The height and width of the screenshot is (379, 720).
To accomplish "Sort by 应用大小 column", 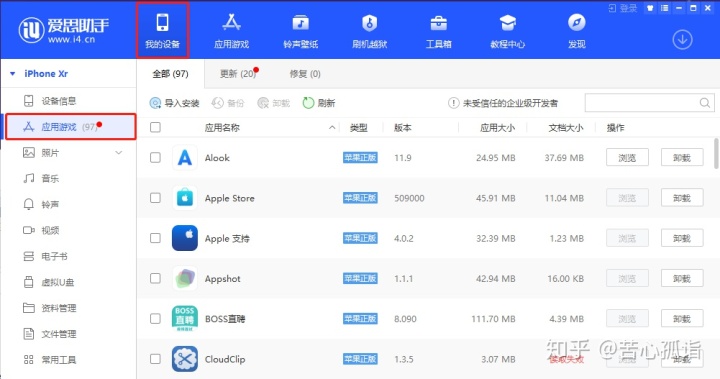I will click(x=497, y=128).
